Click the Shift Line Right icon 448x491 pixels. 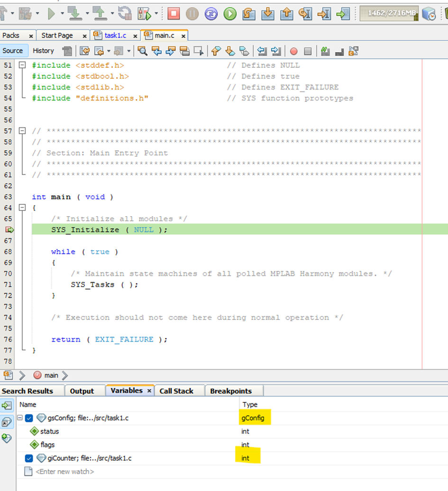coord(276,51)
